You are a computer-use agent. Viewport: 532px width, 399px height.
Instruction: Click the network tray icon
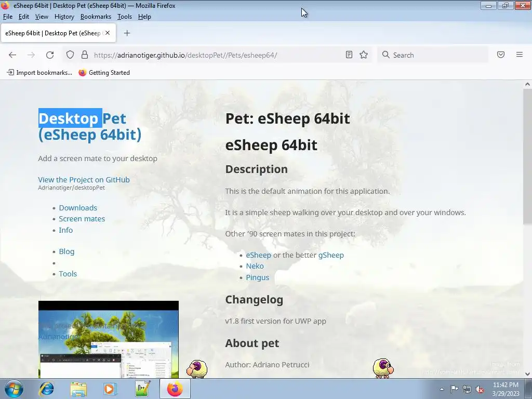pos(467,389)
